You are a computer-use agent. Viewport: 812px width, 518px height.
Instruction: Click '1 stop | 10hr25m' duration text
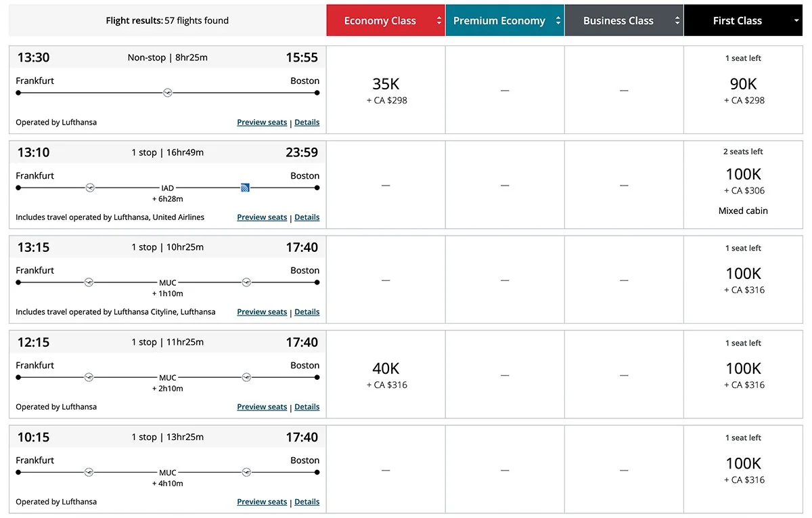[x=168, y=247]
